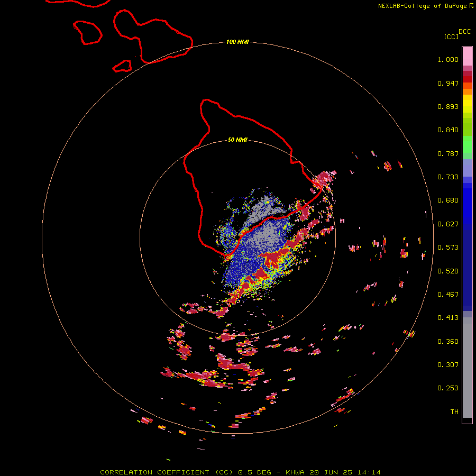Image resolution: width=476 pixels, height=476 pixels.
Task: Select the 0.520 color scale value
Action: [x=448, y=271]
